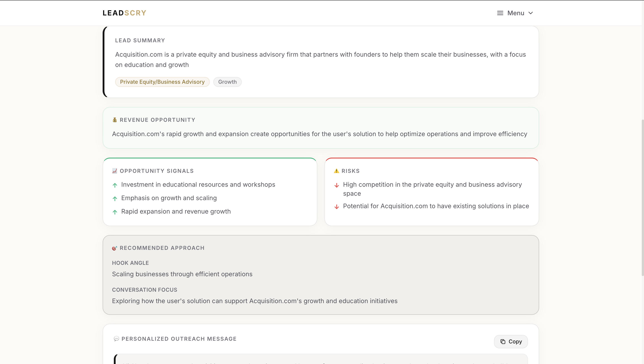Click the money bag Revenue Opportunity icon
The image size is (644, 364).
tap(114, 120)
